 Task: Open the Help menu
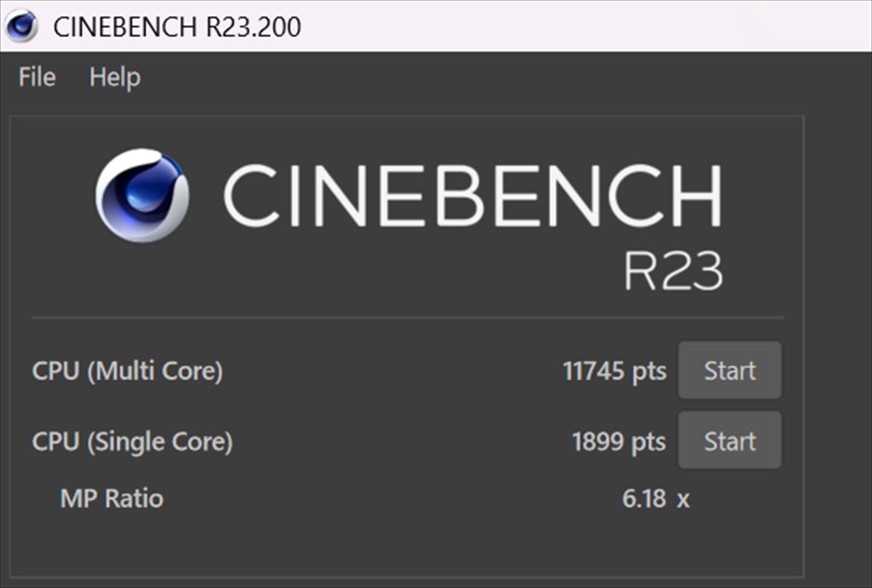[x=115, y=77]
